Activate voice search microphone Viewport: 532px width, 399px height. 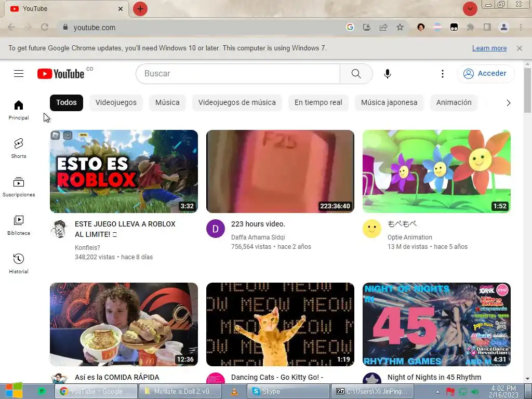tap(388, 74)
